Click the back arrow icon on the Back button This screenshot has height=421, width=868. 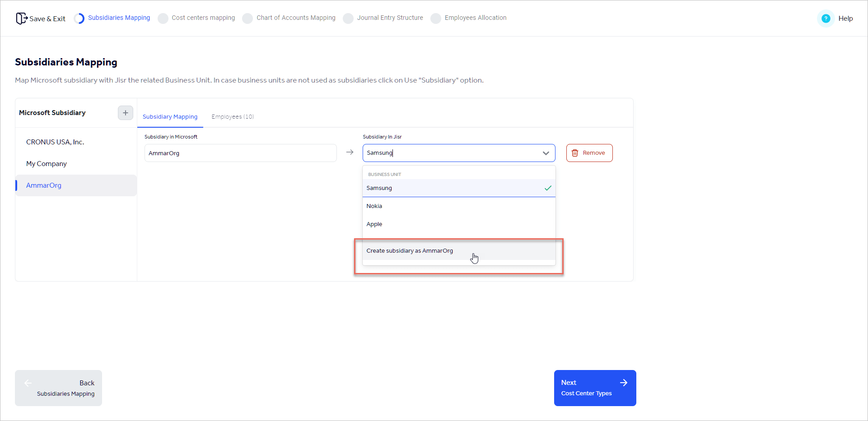28,383
